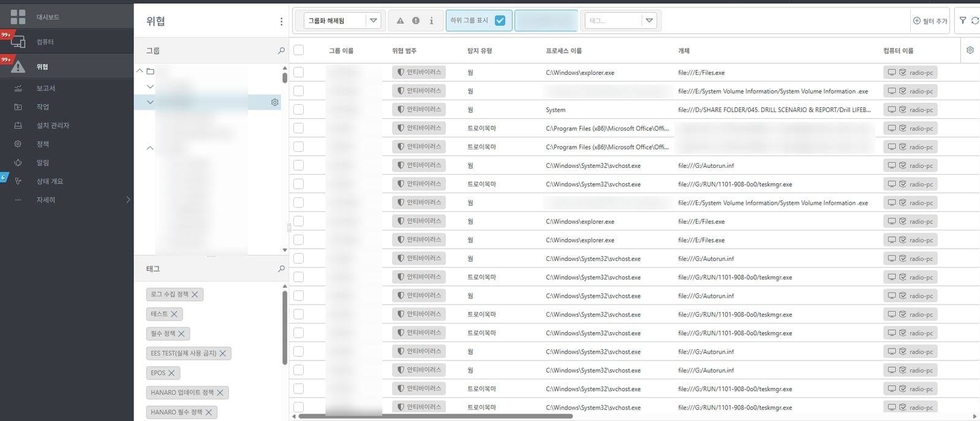Toggle the 하위 그룹 표시 checkbox
The height and width of the screenshot is (421, 980).
(500, 20)
